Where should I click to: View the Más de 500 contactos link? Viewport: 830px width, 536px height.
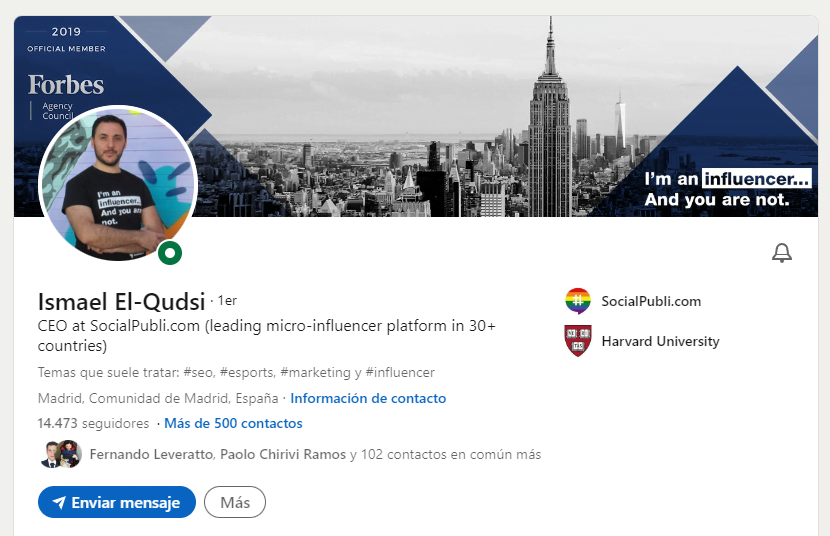(233, 423)
